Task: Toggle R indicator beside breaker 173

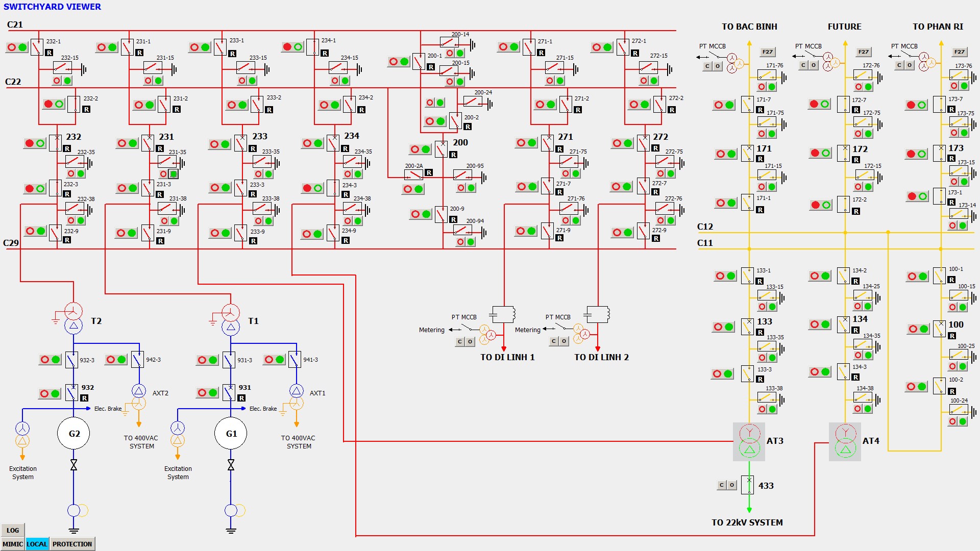Action: [951, 159]
